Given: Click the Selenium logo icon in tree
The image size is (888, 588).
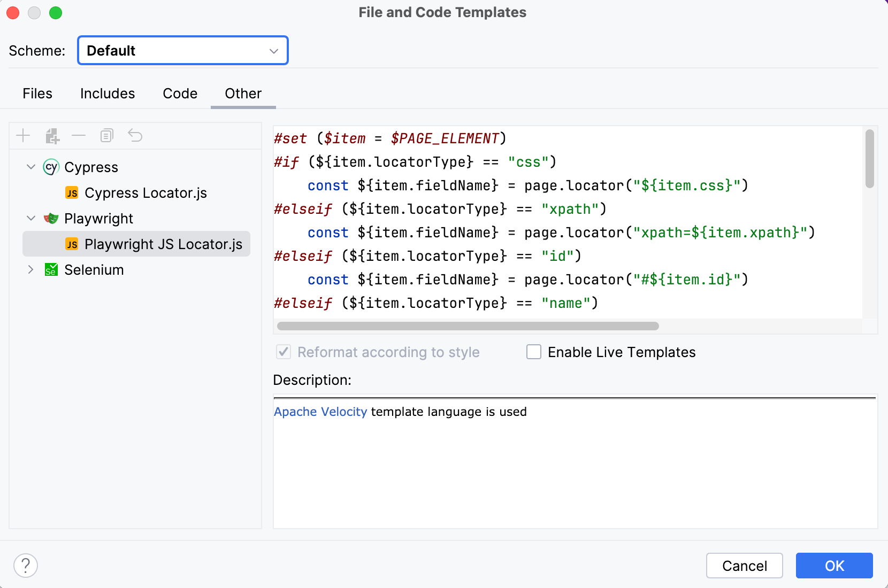Looking at the screenshot, I should (51, 270).
